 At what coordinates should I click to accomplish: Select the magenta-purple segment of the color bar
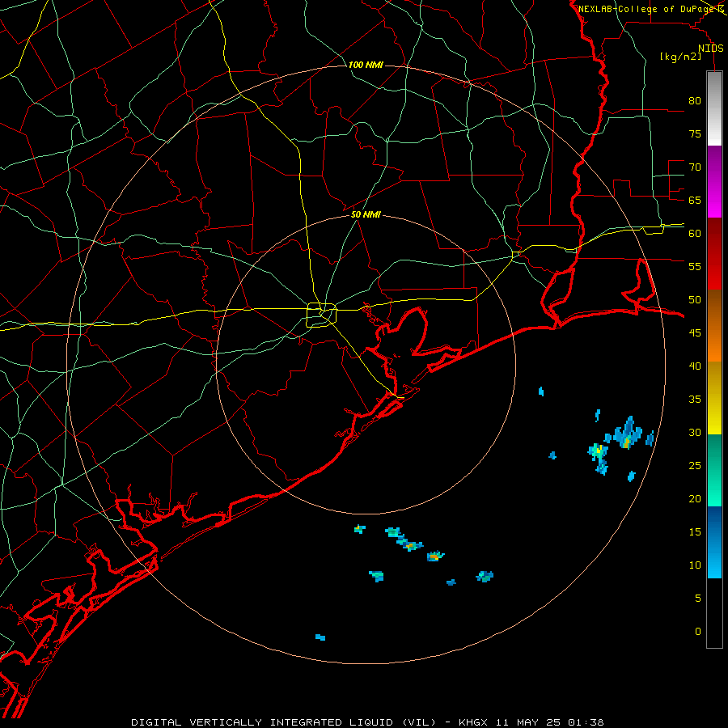pyautogui.click(x=714, y=181)
